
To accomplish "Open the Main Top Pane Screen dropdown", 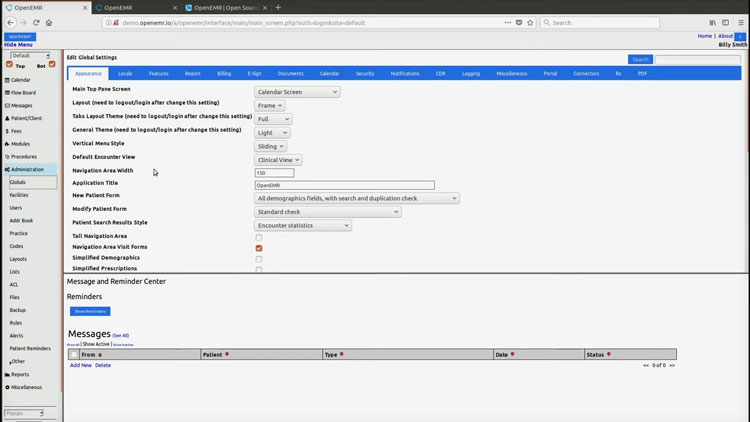I will tap(297, 92).
